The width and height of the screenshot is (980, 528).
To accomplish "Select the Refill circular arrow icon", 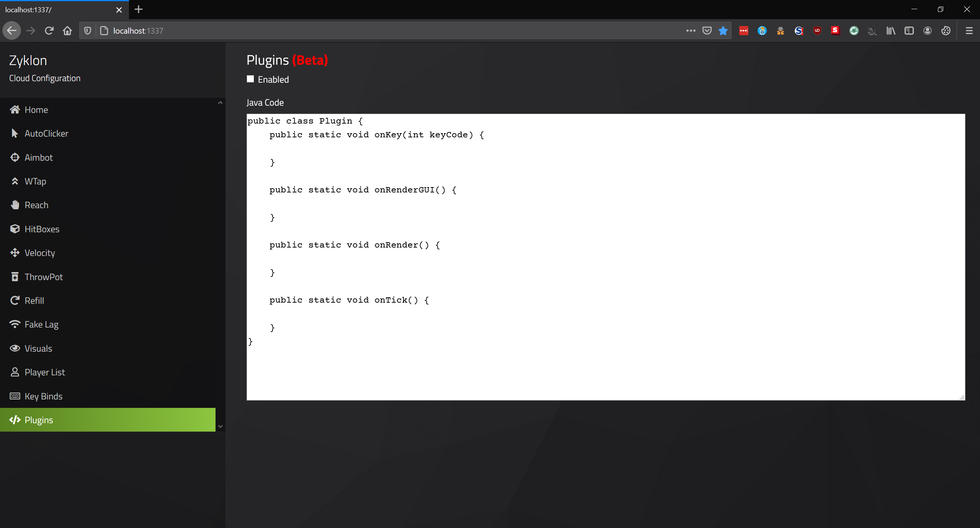I will [15, 300].
